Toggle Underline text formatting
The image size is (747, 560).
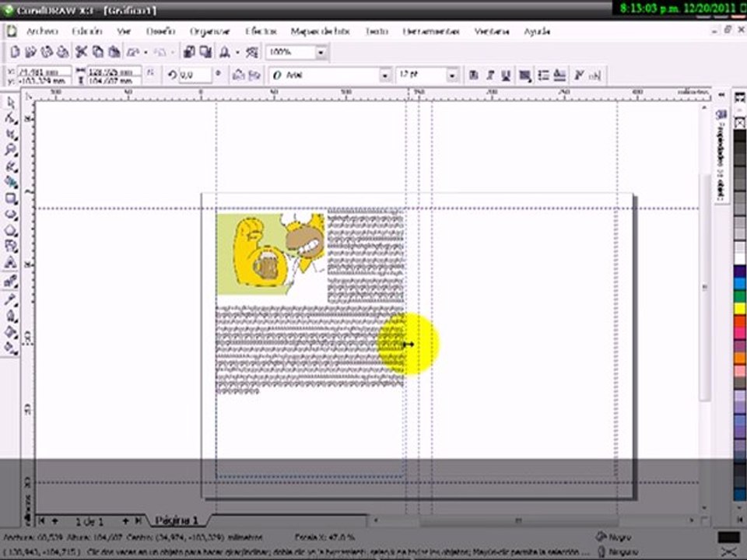tap(506, 75)
